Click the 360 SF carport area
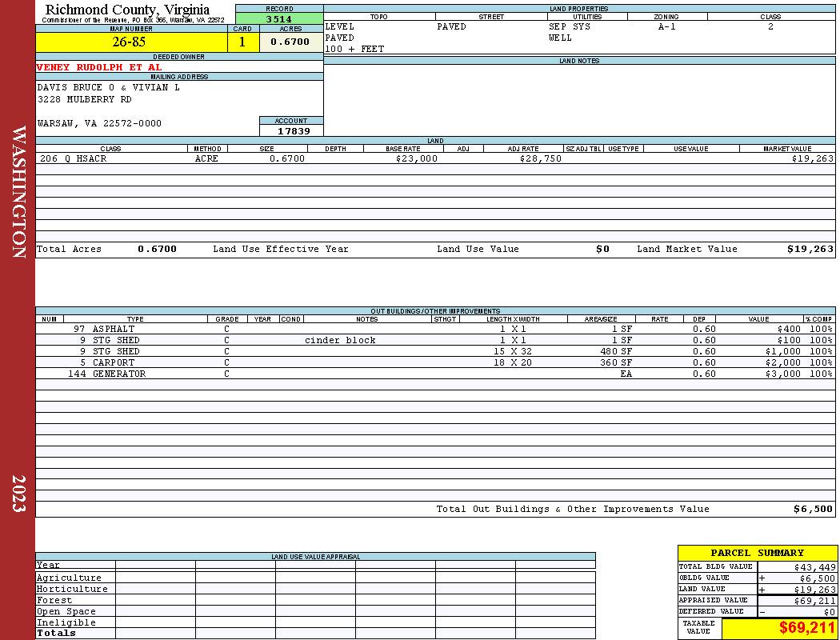The height and width of the screenshot is (640, 840). point(616,362)
